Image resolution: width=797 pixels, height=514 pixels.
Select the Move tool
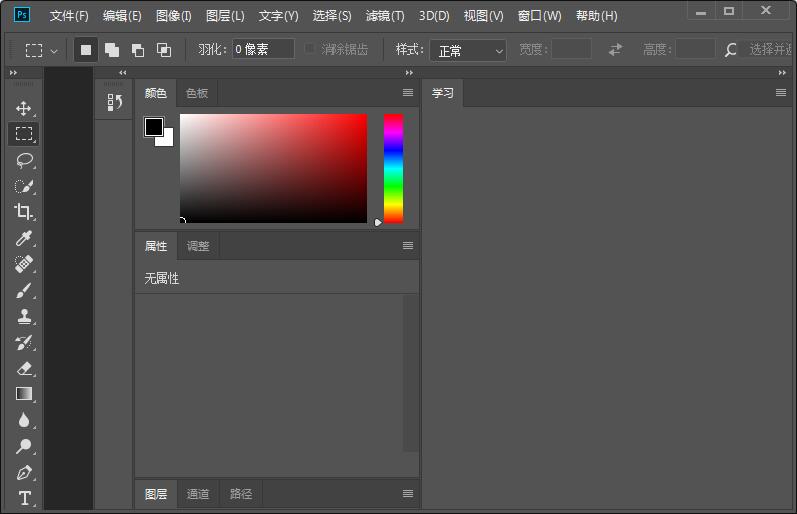pyautogui.click(x=24, y=108)
